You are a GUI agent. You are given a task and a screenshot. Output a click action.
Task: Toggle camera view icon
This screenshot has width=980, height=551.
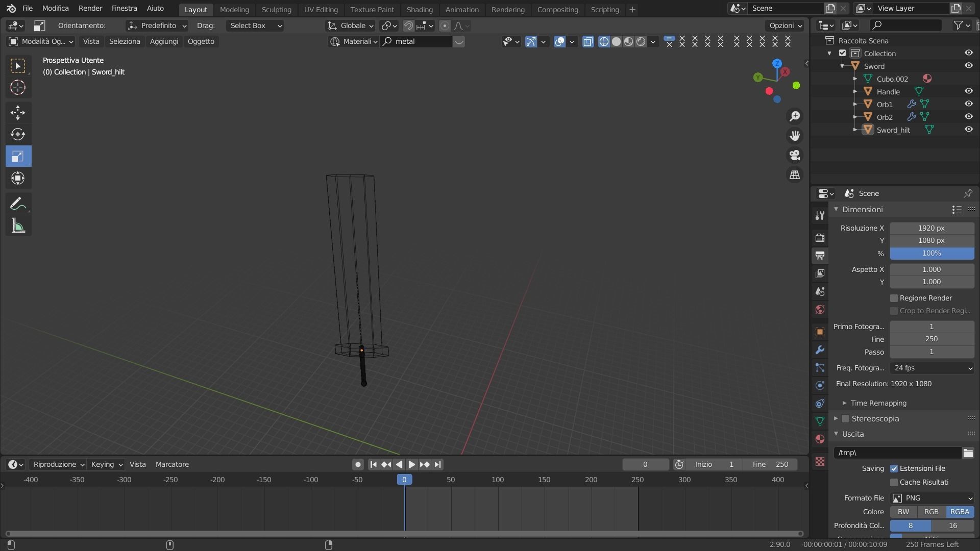[x=795, y=155]
